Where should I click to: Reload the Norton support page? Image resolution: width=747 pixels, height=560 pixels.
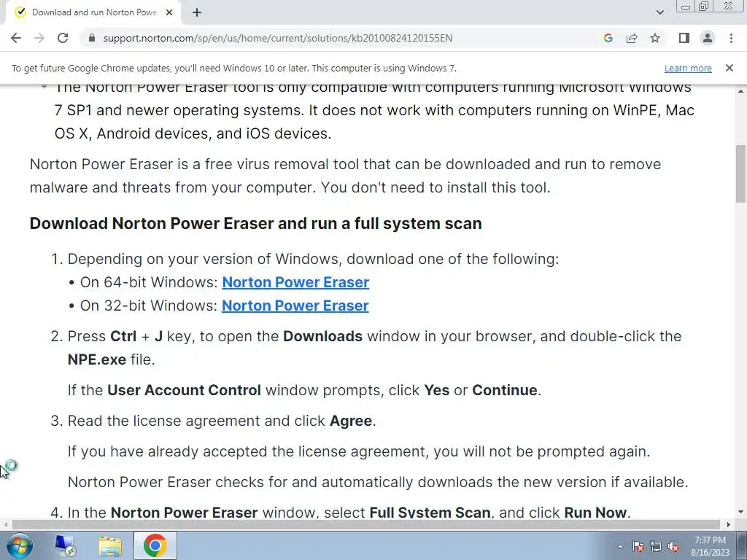point(63,38)
